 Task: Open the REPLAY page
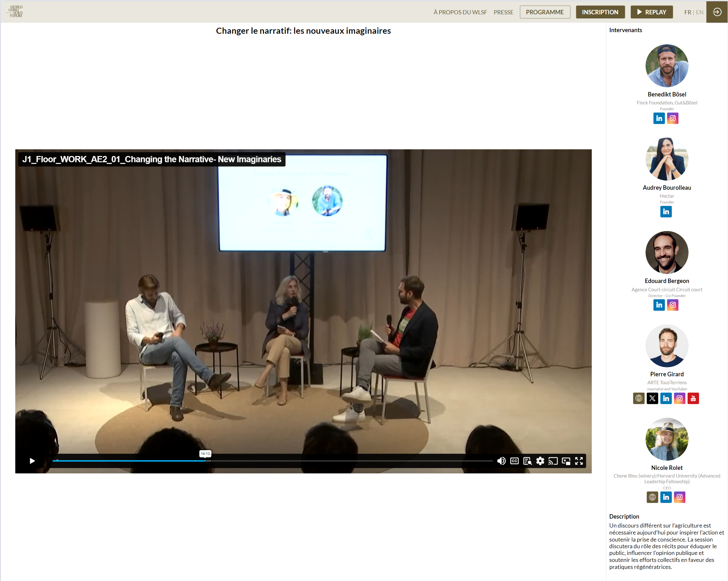(652, 12)
